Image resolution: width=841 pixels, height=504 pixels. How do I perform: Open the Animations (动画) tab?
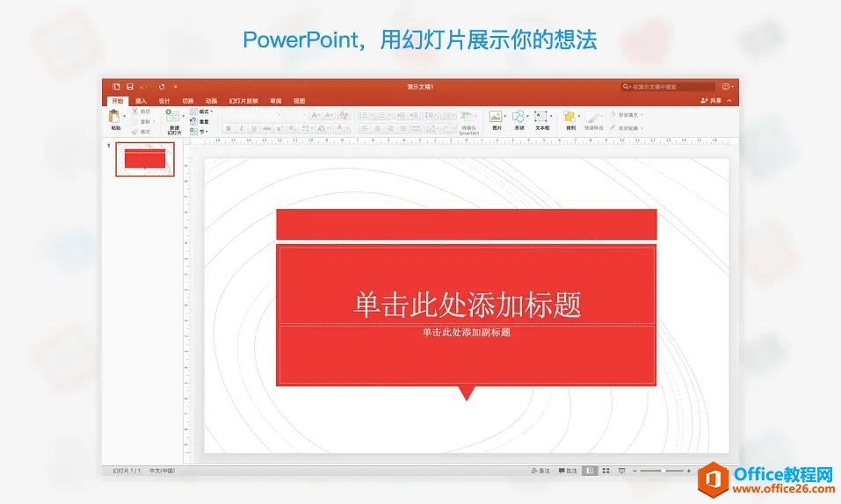(x=211, y=101)
